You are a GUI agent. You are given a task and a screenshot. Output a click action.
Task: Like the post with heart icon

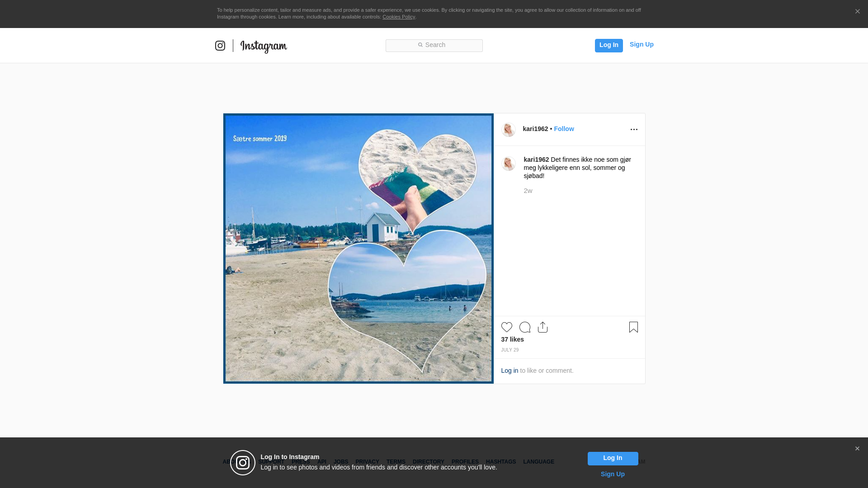coord(507,327)
